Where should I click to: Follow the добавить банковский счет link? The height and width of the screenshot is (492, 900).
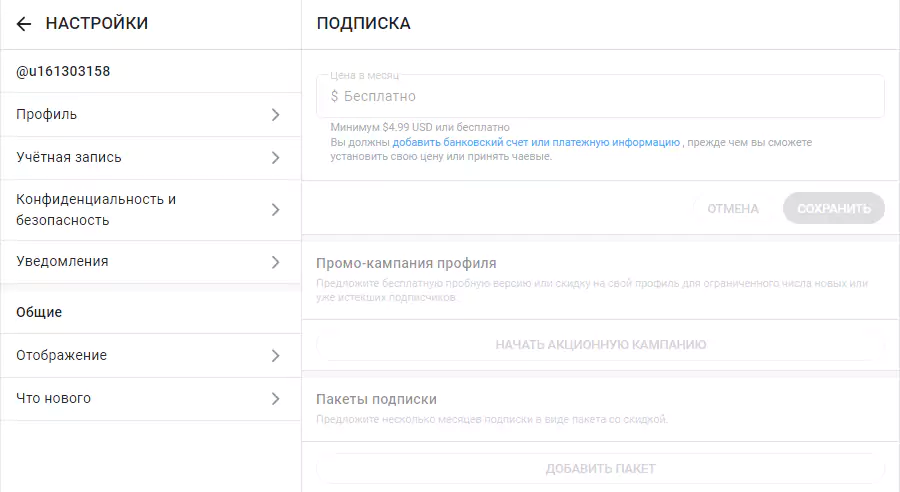[536, 142]
